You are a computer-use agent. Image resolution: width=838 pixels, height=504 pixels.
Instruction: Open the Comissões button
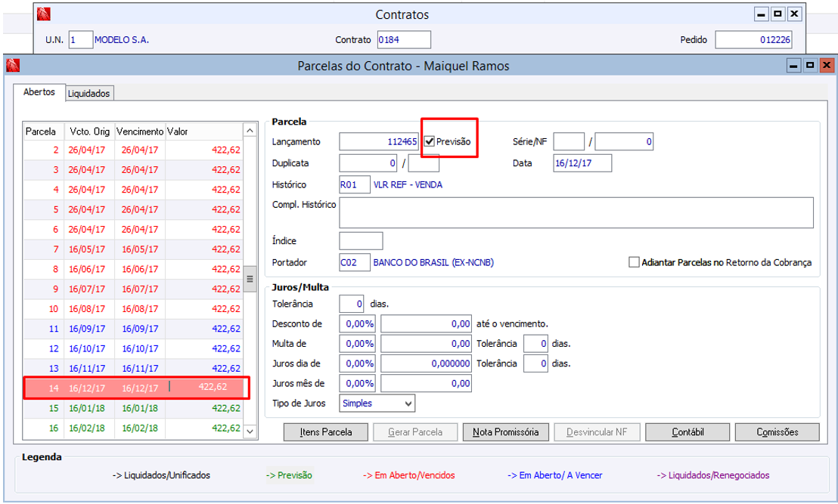777,432
